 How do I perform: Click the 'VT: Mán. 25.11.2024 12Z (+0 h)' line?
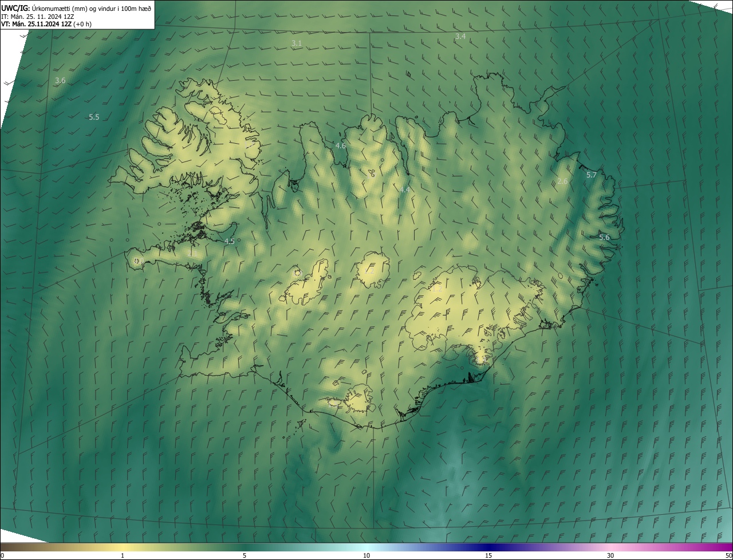coord(46,24)
